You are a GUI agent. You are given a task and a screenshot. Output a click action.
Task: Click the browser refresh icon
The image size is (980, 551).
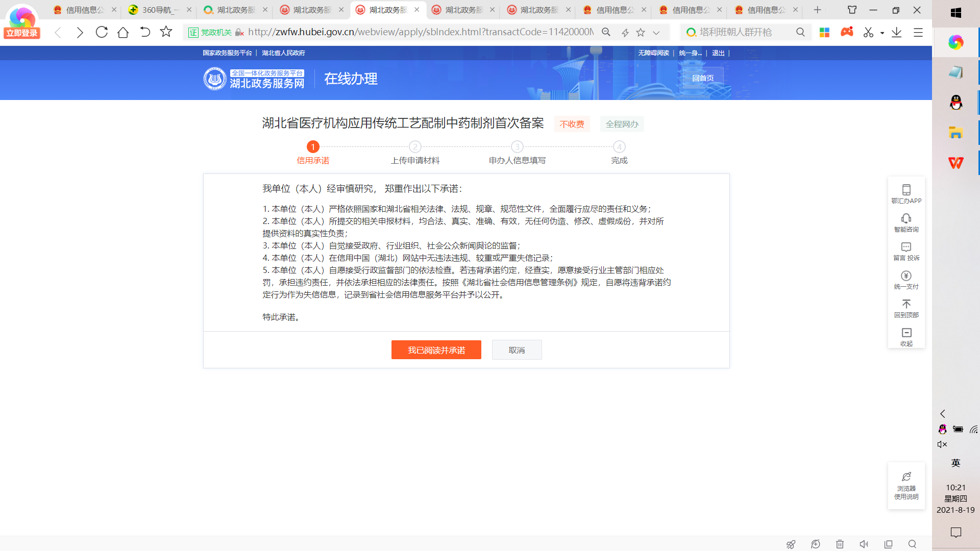click(102, 32)
